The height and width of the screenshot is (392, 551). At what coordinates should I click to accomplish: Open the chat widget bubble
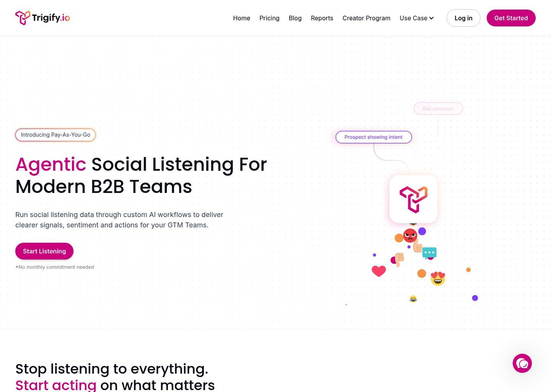(522, 363)
